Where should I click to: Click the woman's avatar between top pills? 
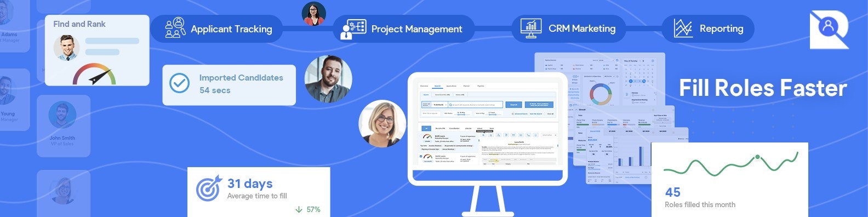tap(314, 14)
